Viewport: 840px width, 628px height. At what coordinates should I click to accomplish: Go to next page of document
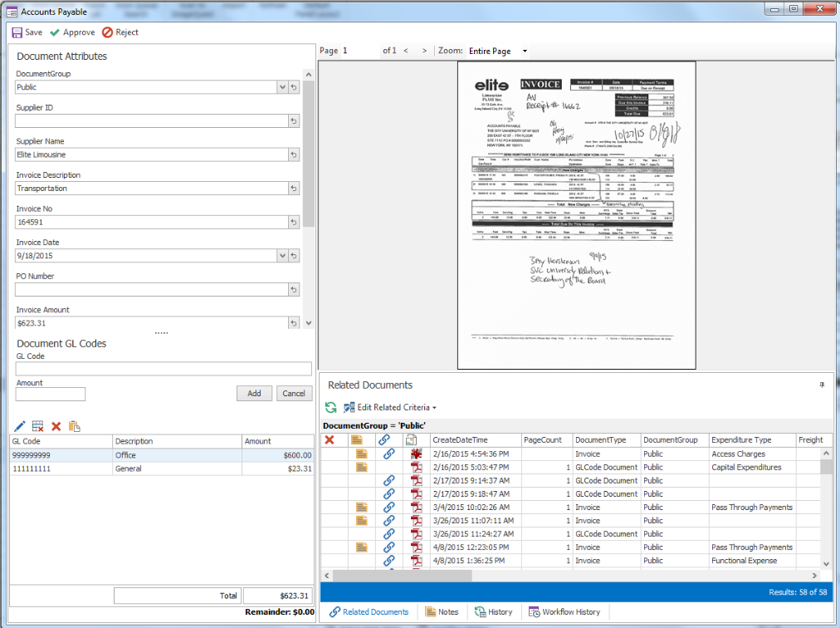[x=424, y=51]
